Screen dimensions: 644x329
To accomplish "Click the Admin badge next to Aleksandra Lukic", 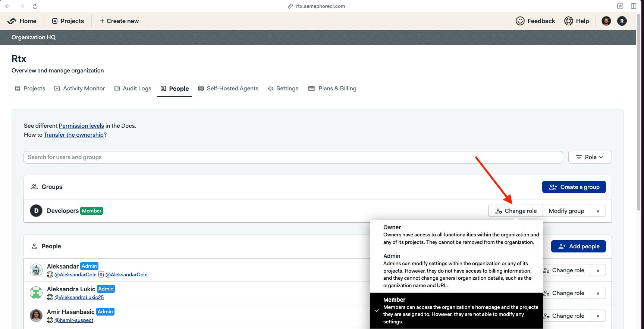I will click(106, 289).
